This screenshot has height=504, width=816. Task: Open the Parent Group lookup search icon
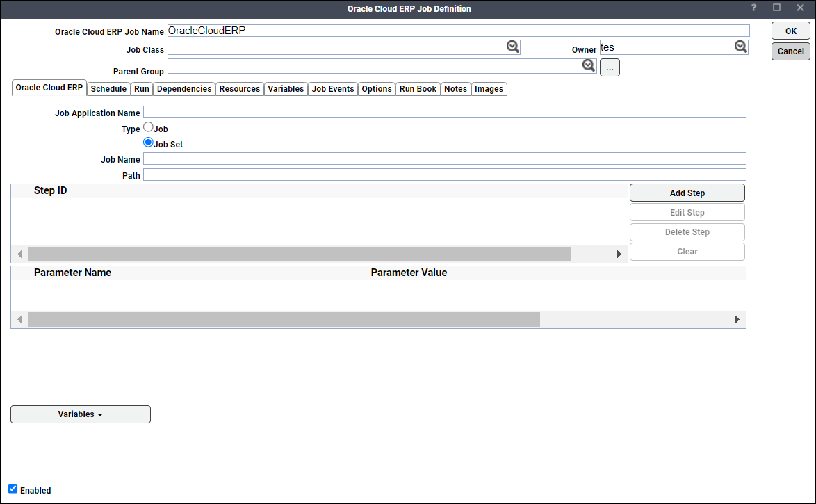588,65
